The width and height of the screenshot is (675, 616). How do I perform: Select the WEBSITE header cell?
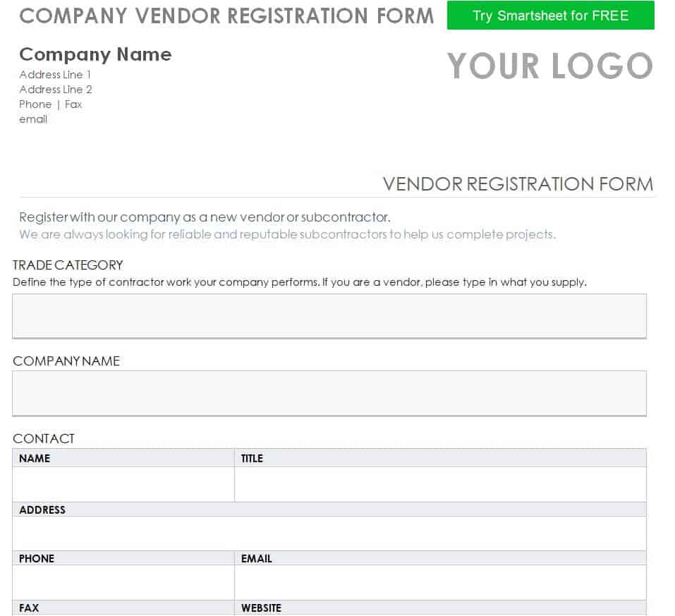(x=440, y=608)
